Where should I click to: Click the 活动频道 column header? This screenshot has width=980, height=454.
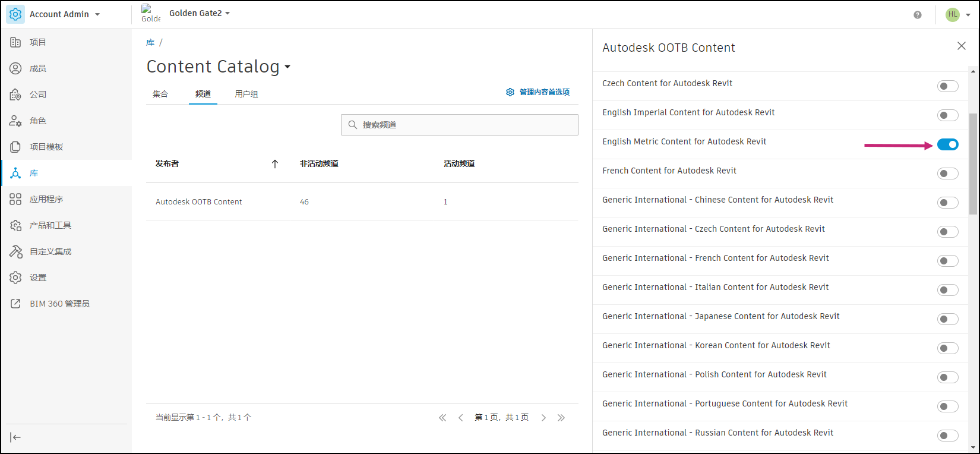tap(459, 164)
